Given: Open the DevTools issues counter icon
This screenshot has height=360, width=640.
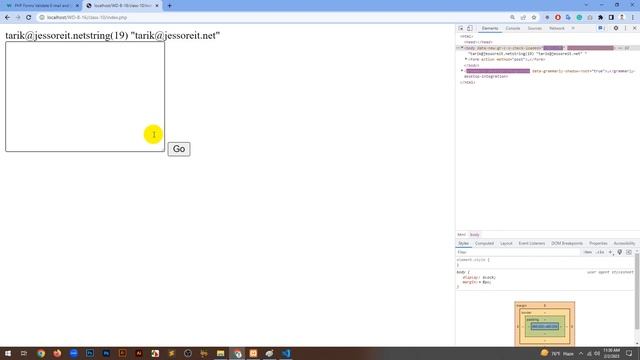Looking at the screenshot, I should coord(601,28).
